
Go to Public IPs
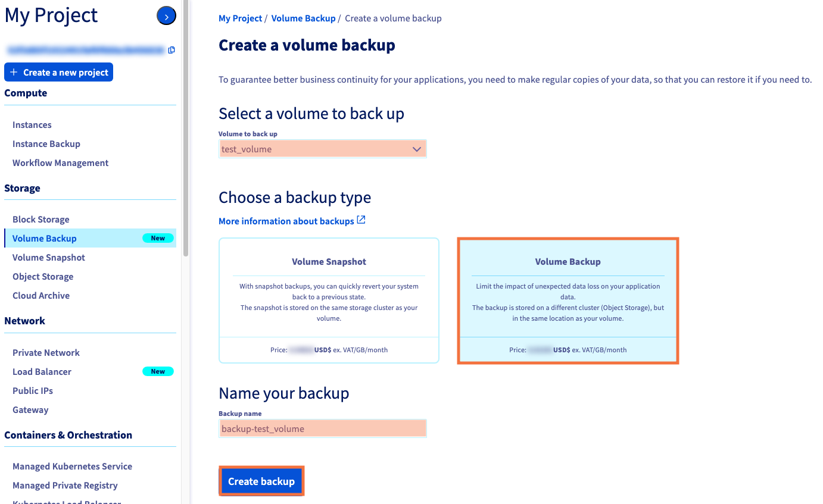[33, 391]
